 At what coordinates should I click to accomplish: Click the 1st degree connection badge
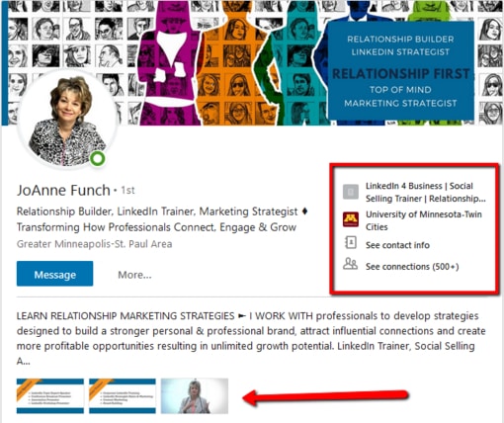(x=127, y=191)
